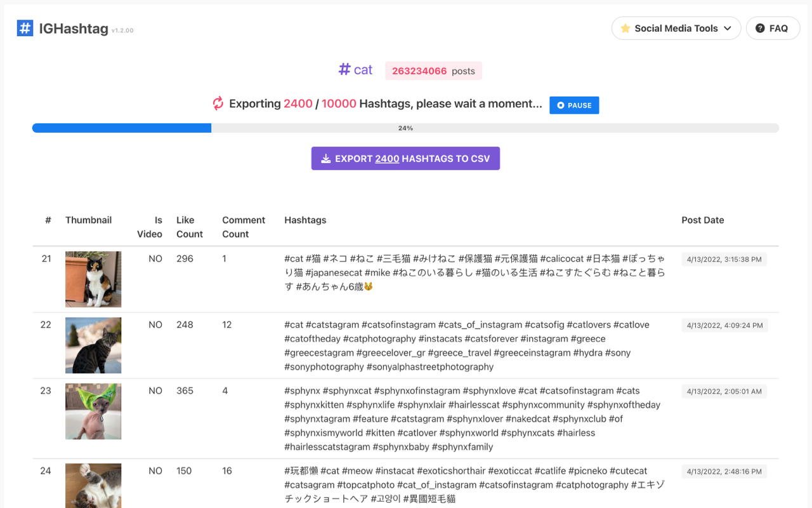The height and width of the screenshot is (508, 812).
Task: Pause the hashtag export
Action: coord(574,105)
